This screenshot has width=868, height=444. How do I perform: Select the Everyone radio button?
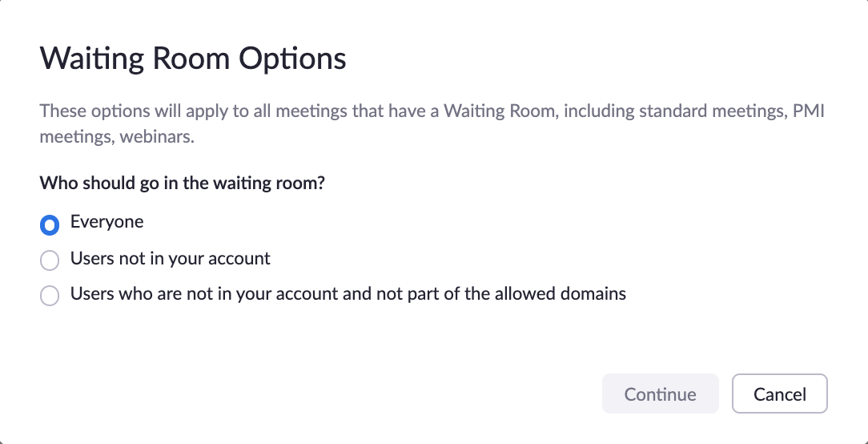point(50,226)
